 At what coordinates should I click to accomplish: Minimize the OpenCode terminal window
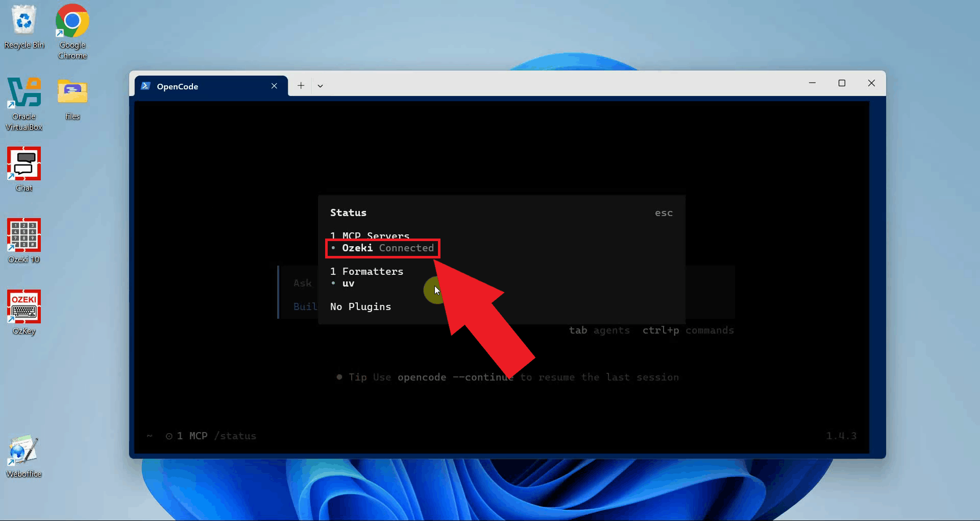812,83
